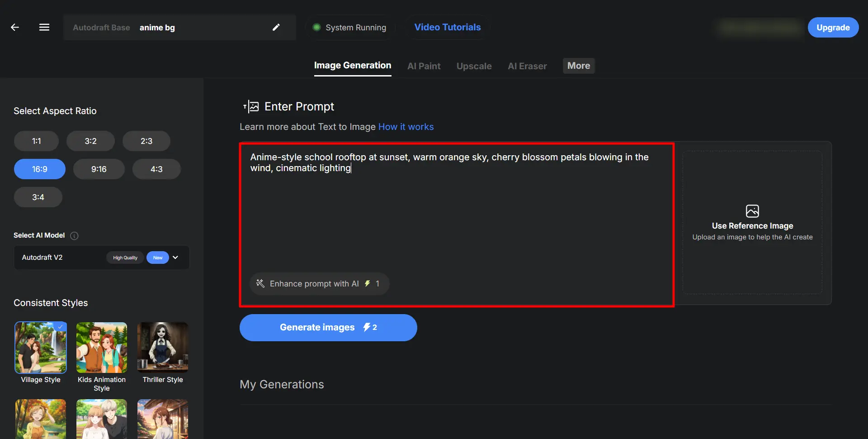Select the 9:16 aspect ratio

coord(99,169)
